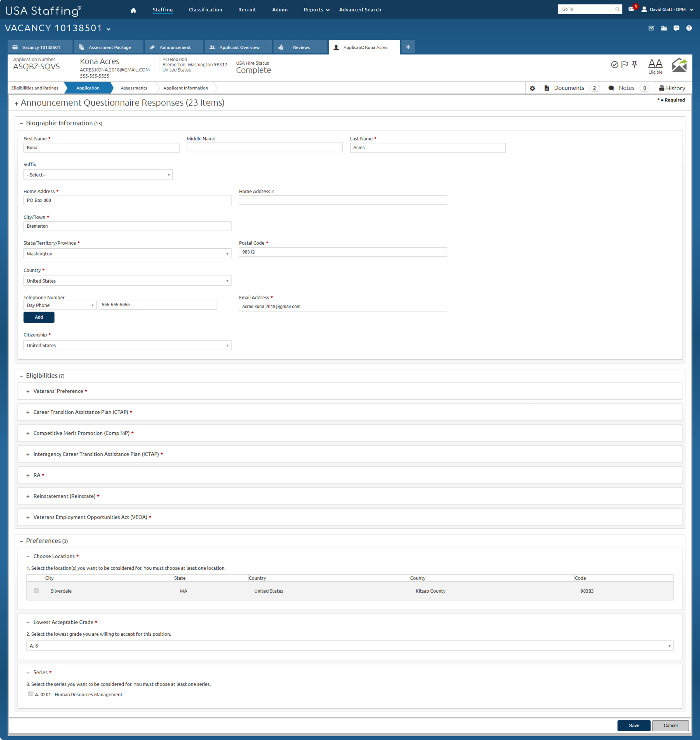Open Tasks from the checkbox icon

[x=652, y=28]
